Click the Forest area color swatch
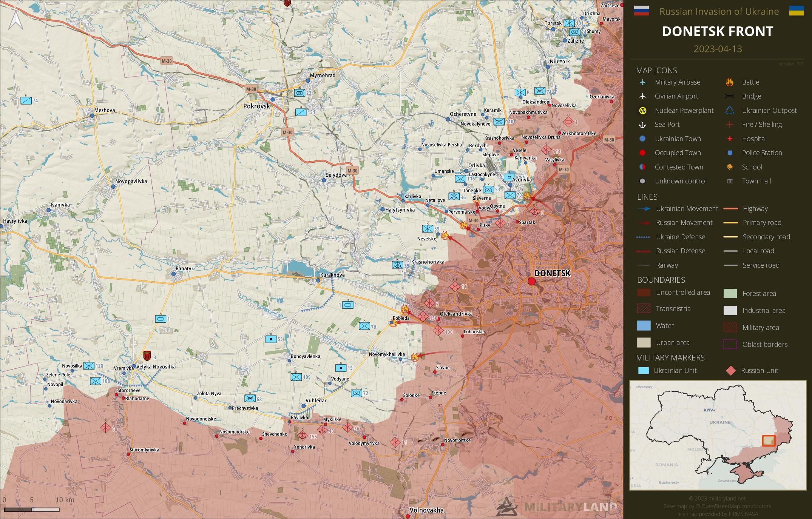Viewport: 812px width, 519px height. 730,294
